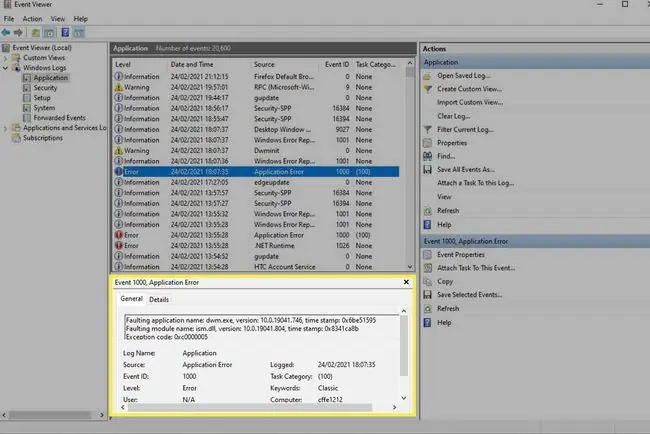Screen dimensions: 650x434
Task: Collapse the Windows Logs tree node
Action: click(5, 68)
